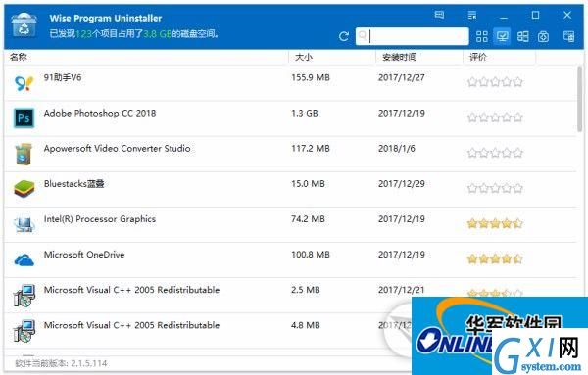Click the Intel(R) Processor Graphics star rating

[495, 223]
